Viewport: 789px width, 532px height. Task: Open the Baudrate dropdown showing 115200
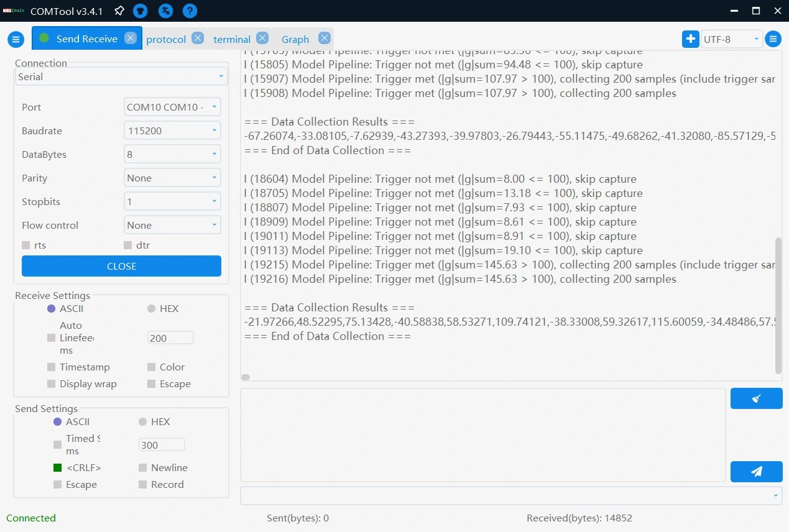coord(172,131)
